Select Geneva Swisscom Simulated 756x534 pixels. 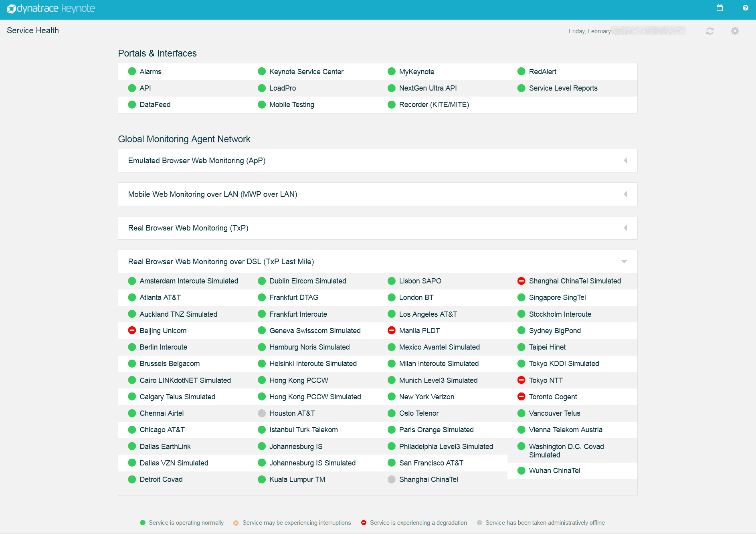315,330
